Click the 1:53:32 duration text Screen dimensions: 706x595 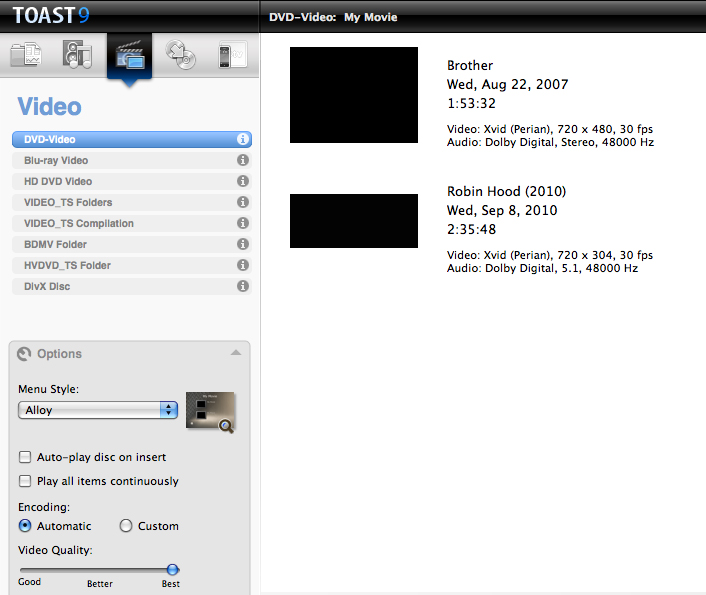coord(471,104)
